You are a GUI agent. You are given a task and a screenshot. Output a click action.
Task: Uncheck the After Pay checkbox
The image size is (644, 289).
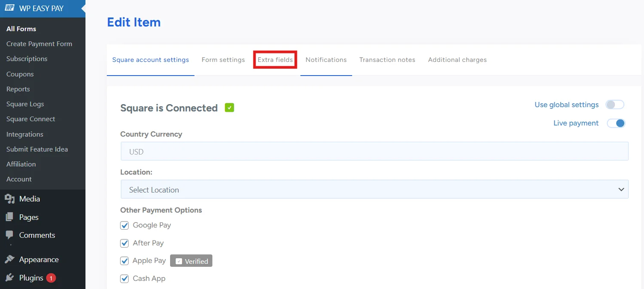[124, 243]
